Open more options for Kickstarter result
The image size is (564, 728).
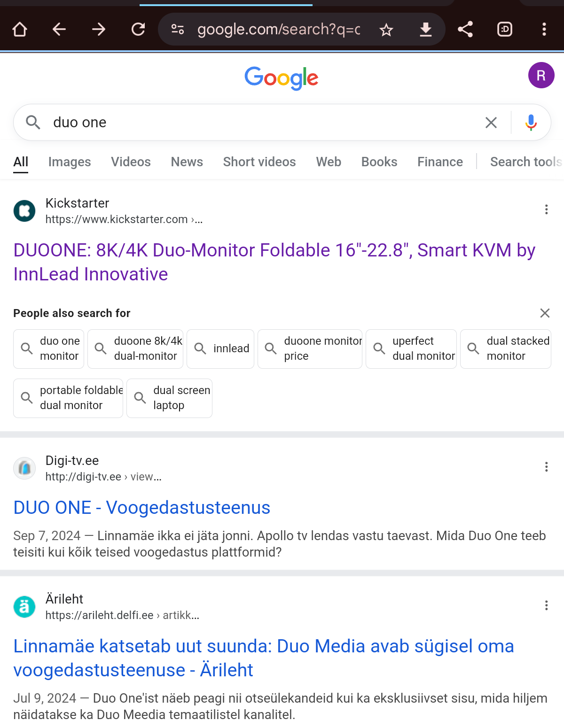coord(546,209)
